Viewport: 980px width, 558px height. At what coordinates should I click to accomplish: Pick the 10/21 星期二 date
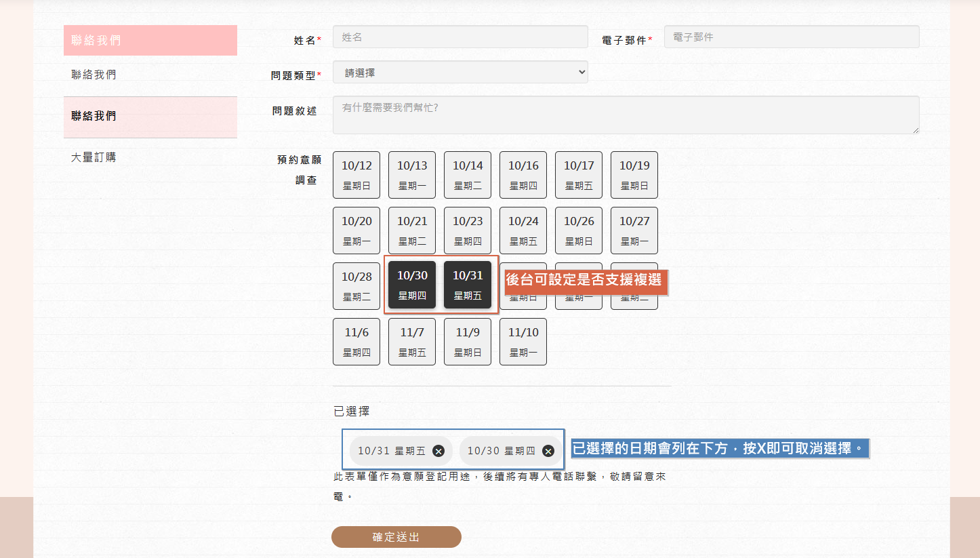point(412,231)
